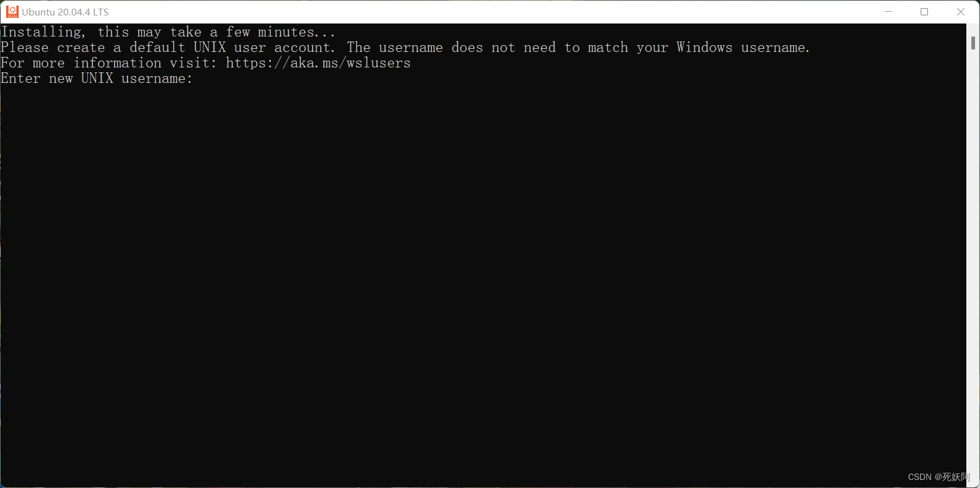Image resolution: width=980 pixels, height=488 pixels.
Task: Click the https://aka.ms/wslusers URL
Action: (318, 63)
